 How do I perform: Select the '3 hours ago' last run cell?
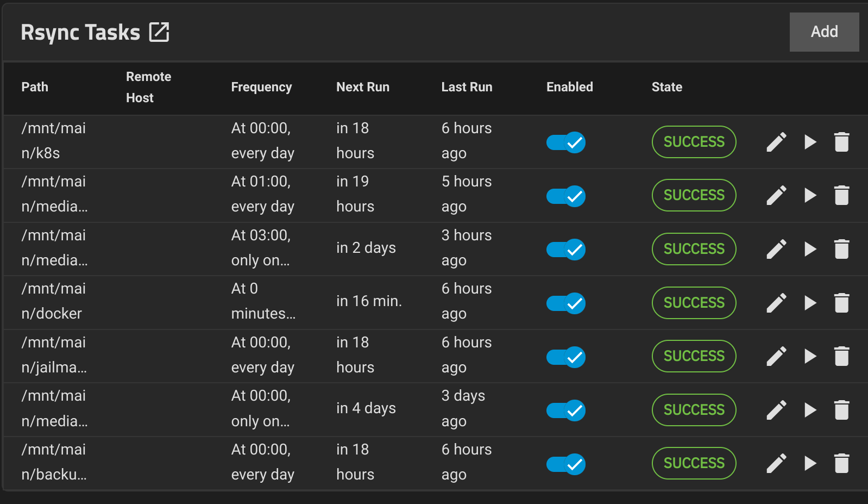pos(467,248)
